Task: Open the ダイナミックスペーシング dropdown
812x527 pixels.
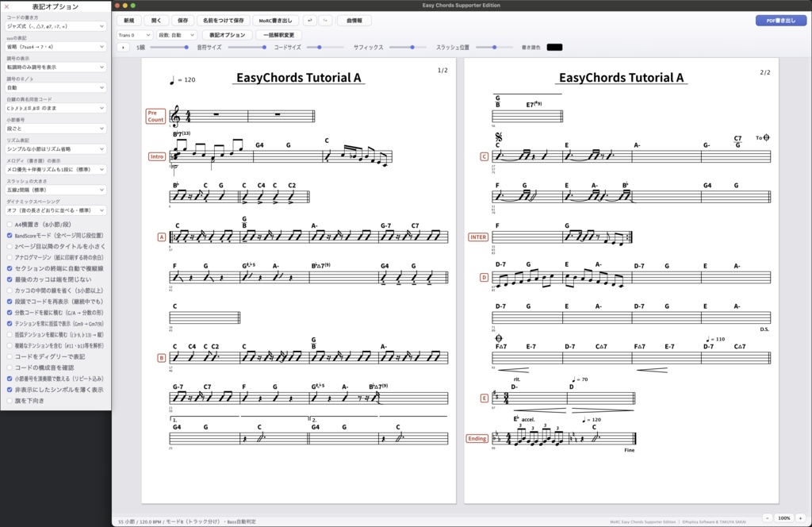Action: coord(56,210)
